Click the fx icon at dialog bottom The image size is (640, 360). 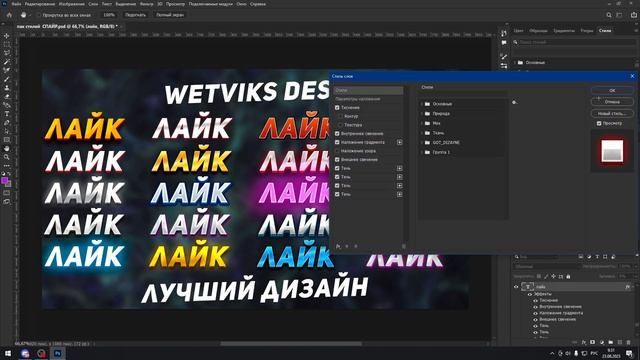(x=338, y=246)
